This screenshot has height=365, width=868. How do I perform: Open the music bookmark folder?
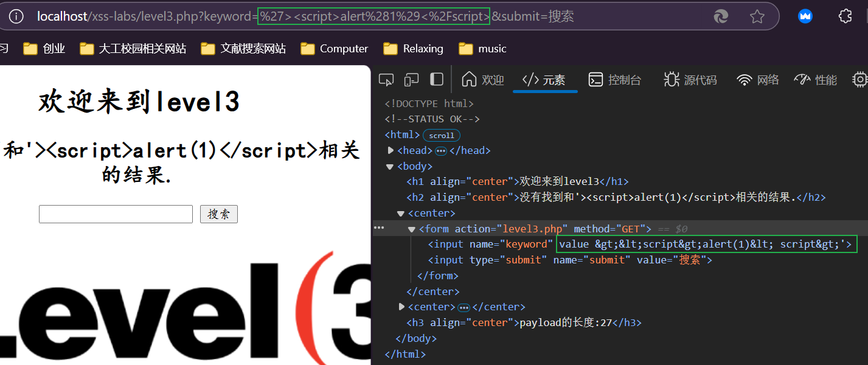(x=483, y=49)
